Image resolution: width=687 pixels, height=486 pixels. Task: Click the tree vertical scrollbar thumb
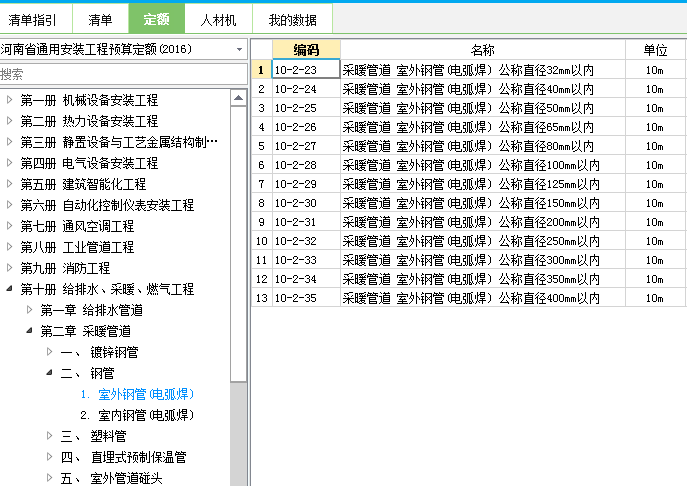coord(238,244)
